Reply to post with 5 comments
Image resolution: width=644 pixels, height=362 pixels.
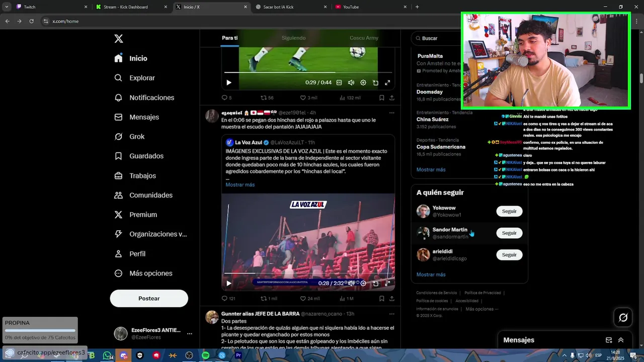227,98
